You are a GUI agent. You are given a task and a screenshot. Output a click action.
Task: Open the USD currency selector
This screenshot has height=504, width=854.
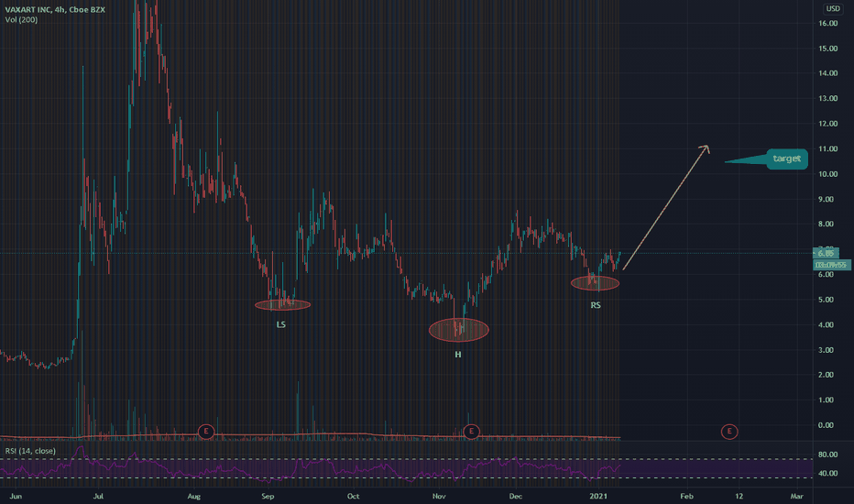pyautogui.click(x=833, y=8)
